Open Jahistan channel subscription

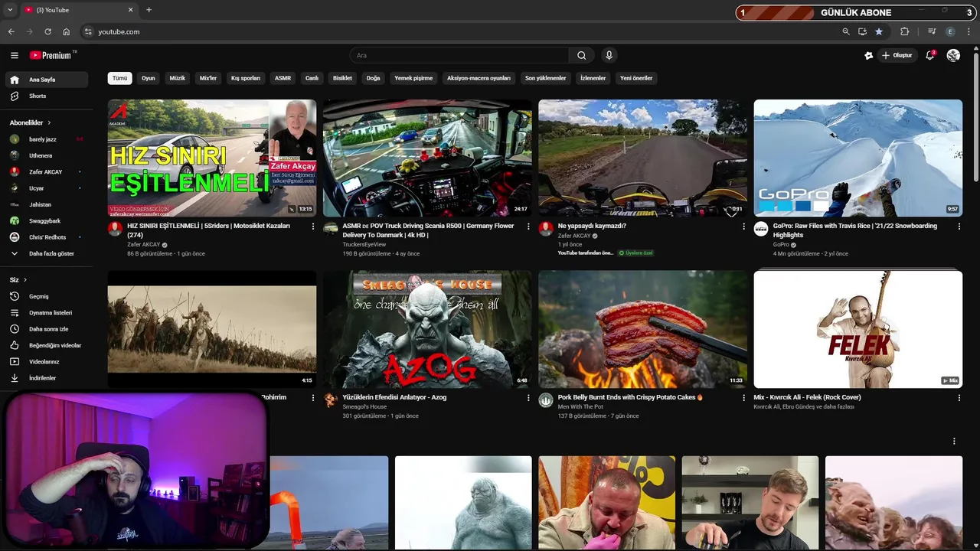point(47,204)
